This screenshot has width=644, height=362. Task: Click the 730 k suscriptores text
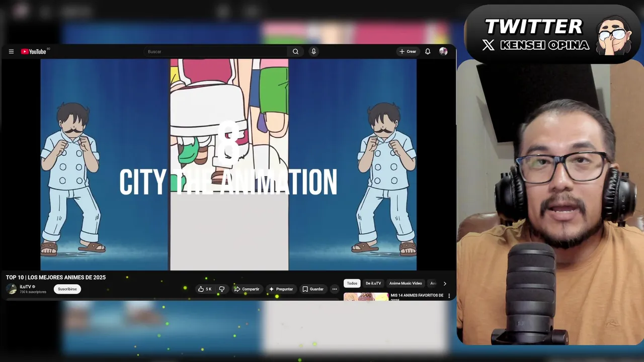tap(33, 292)
